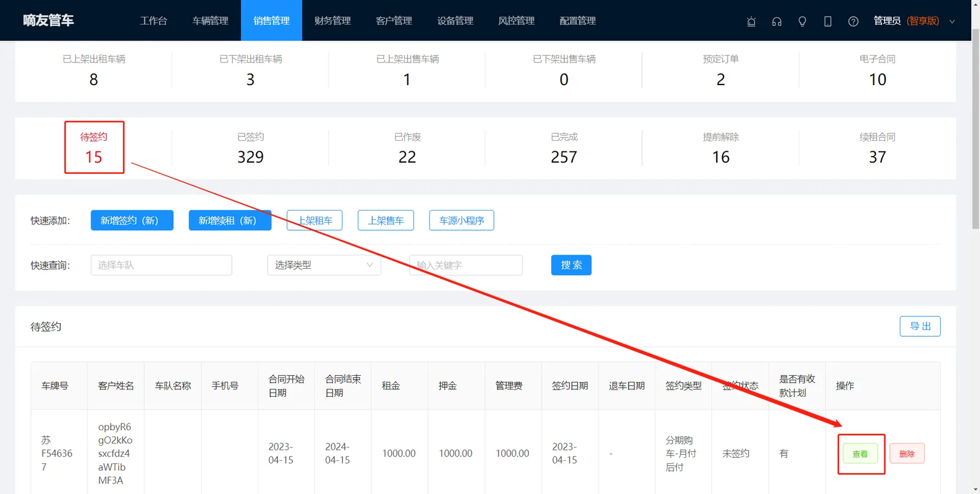Screen dimensions: 980x494
Task: Click the lightbulb tips icon
Action: tap(802, 21)
